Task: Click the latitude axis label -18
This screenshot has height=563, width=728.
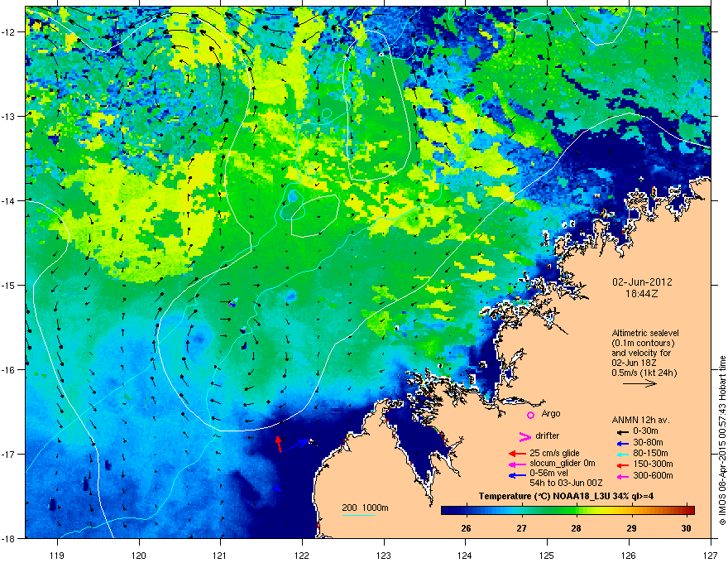Action: point(9,538)
